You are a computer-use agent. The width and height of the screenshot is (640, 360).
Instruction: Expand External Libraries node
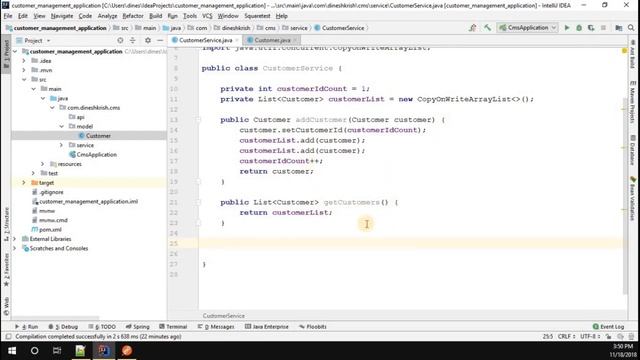[x=14, y=239]
